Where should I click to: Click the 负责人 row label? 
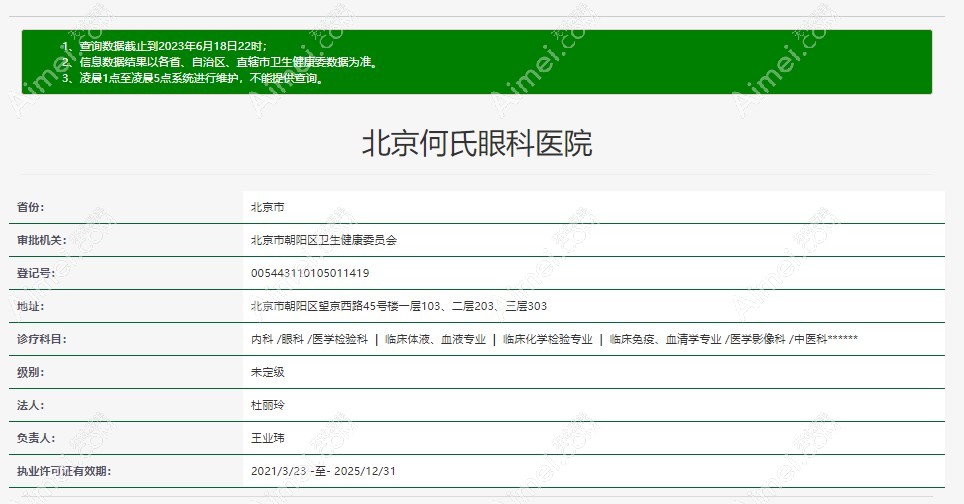(x=36, y=438)
